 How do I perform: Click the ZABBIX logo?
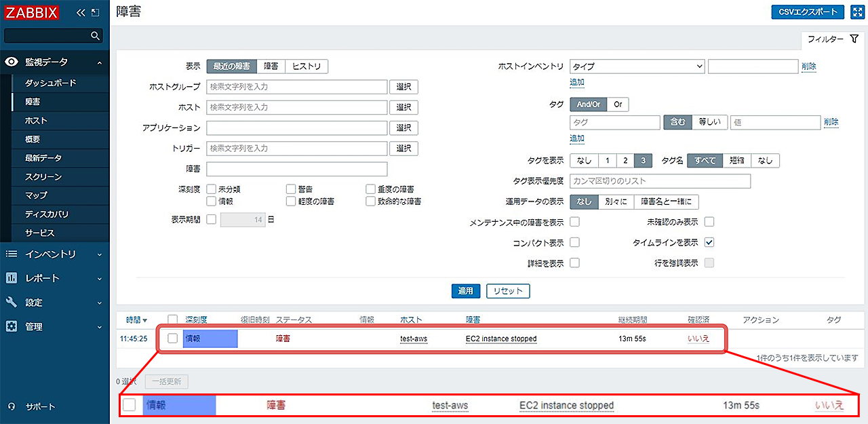pos(33,12)
